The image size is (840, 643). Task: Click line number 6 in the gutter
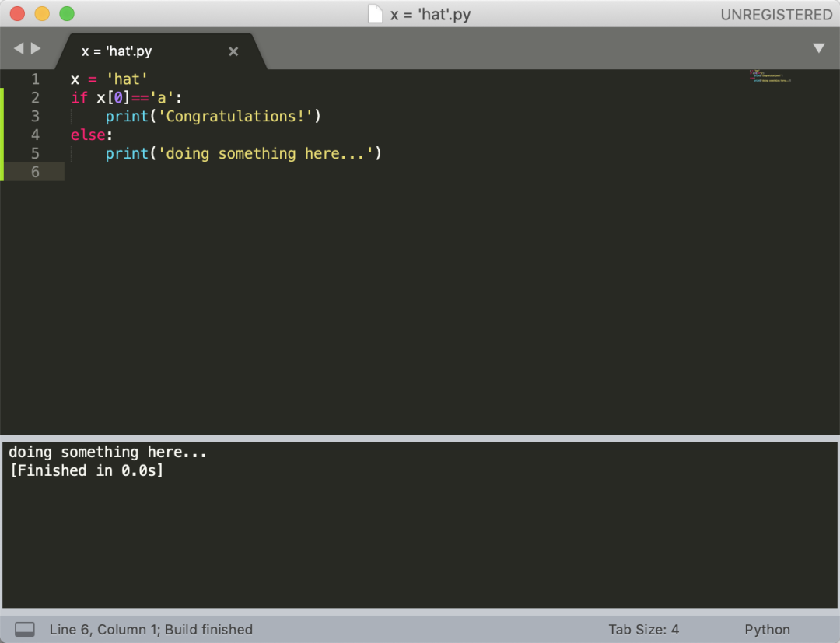pos(35,172)
